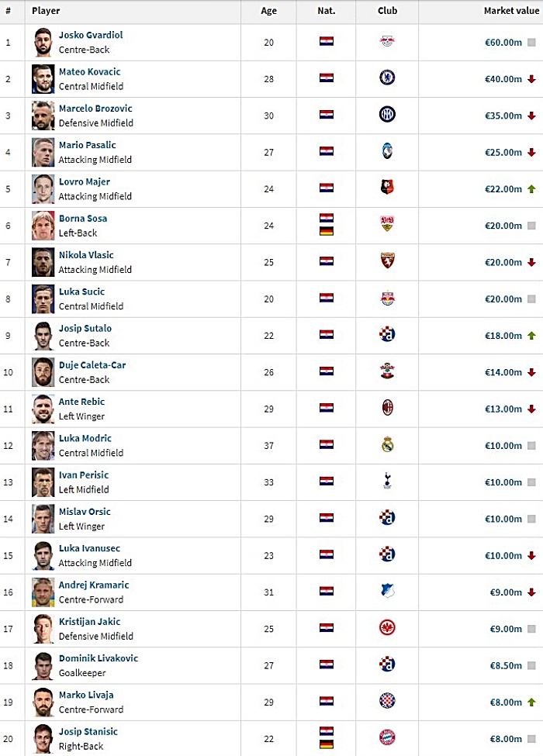Open Chelsea club crest in Kovacic row

pyautogui.click(x=387, y=78)
